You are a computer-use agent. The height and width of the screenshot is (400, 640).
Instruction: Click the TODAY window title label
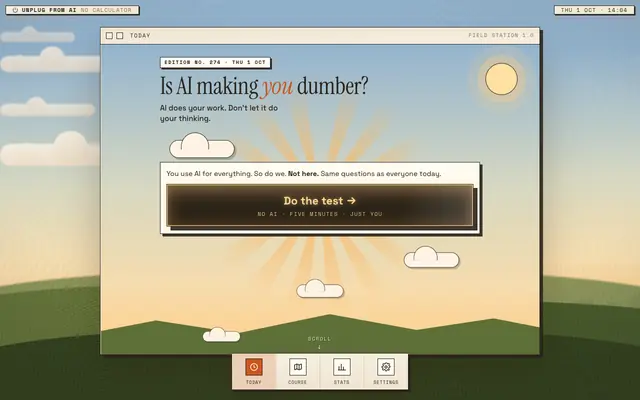coord(140,36)
